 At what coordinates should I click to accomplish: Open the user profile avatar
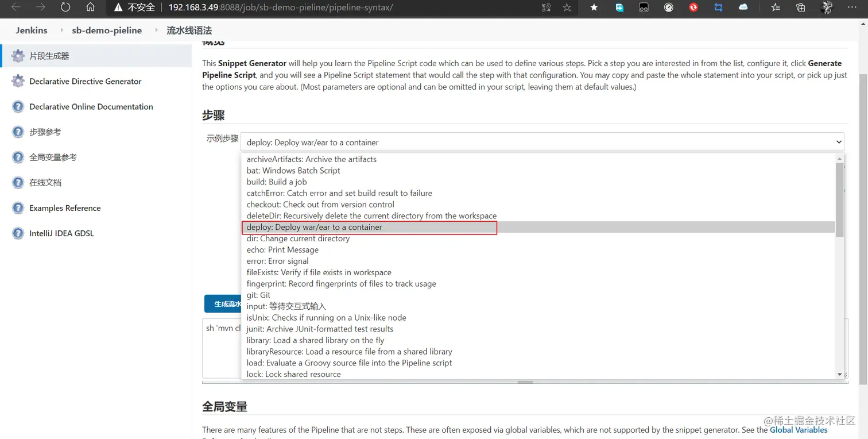[827, 7]
